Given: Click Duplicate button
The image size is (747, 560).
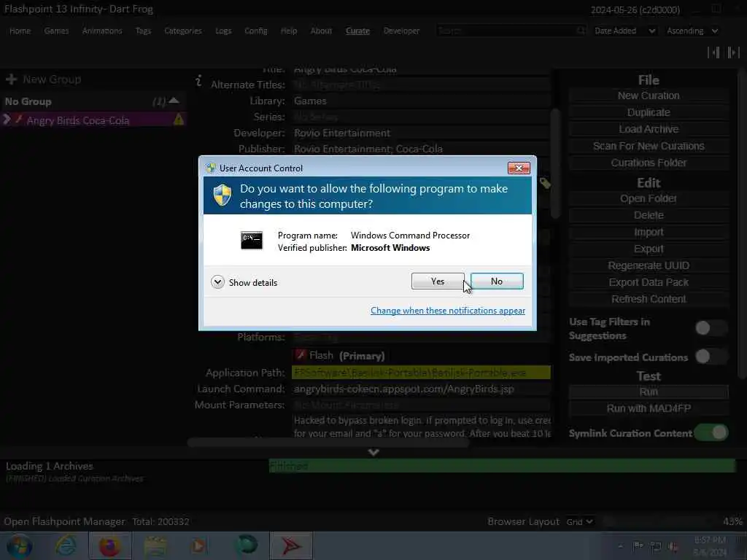Looking at the screenshot, I should point(649,112).
